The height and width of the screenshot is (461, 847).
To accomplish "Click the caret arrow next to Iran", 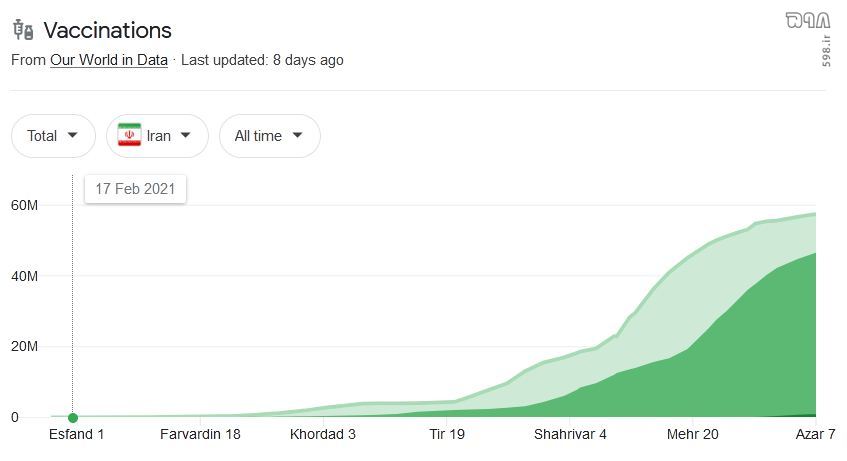I will (185, 135).
